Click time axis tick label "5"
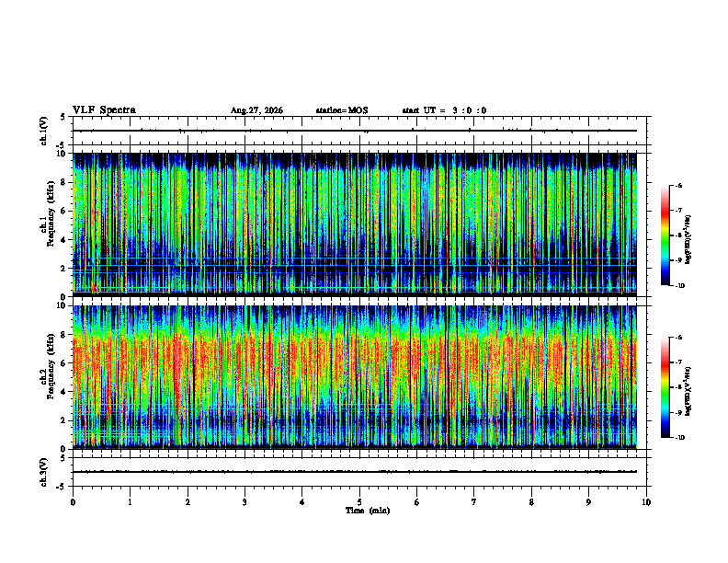Screen dimensions: 728x563 359,502
